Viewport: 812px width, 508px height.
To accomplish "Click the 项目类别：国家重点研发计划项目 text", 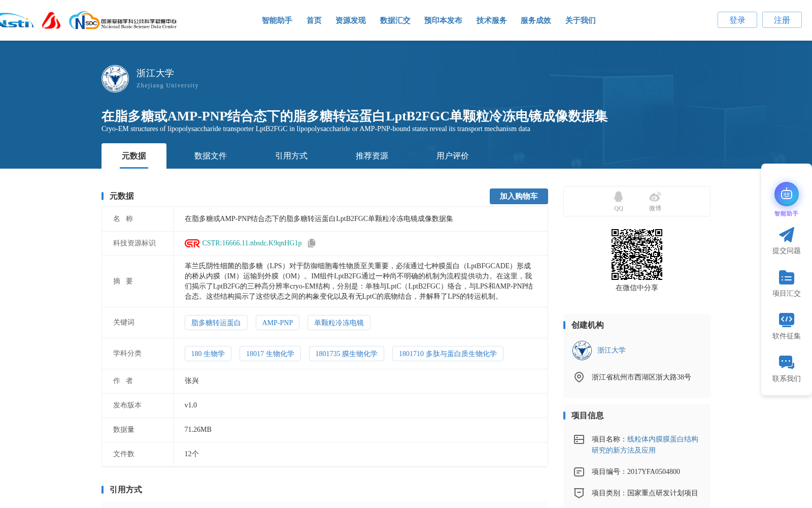I will pyautogui.click(x=645, y=493).
